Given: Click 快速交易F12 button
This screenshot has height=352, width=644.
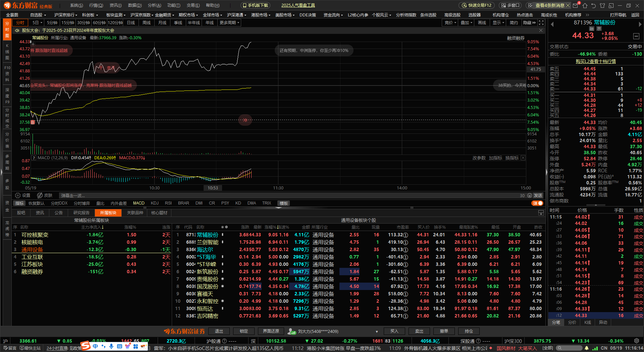Looking at the screenshot, I should click(x=477, y=5).
